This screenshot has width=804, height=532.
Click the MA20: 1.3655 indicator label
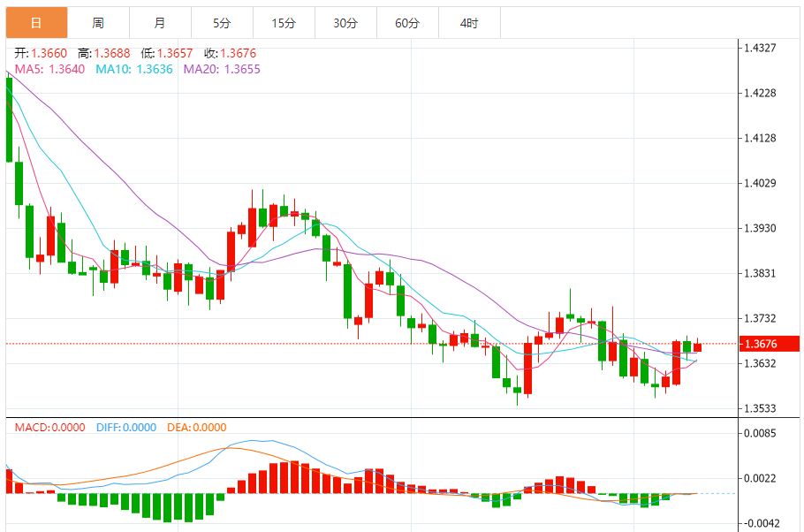point(222,69)
